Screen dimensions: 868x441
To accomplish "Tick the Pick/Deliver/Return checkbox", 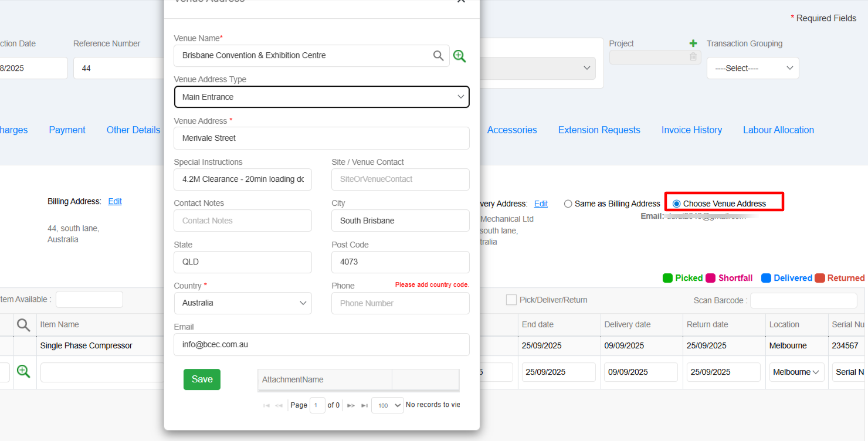I will coord(511,300).
